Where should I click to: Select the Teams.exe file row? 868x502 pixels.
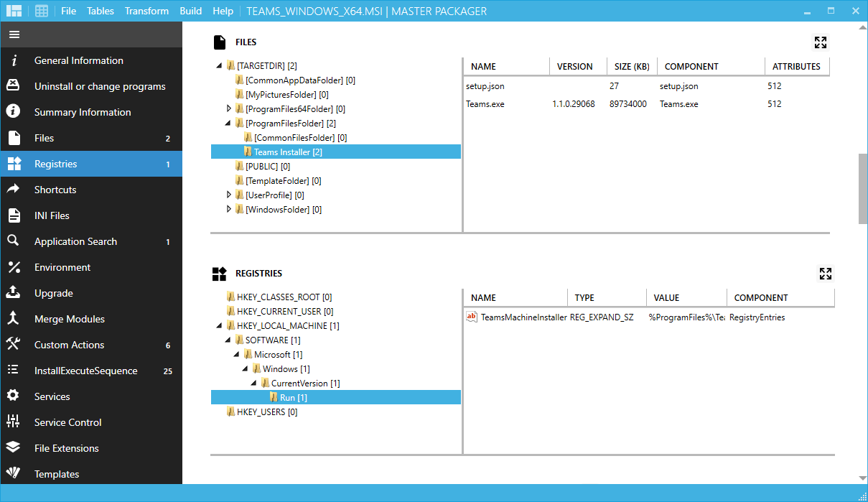point(646,104)
